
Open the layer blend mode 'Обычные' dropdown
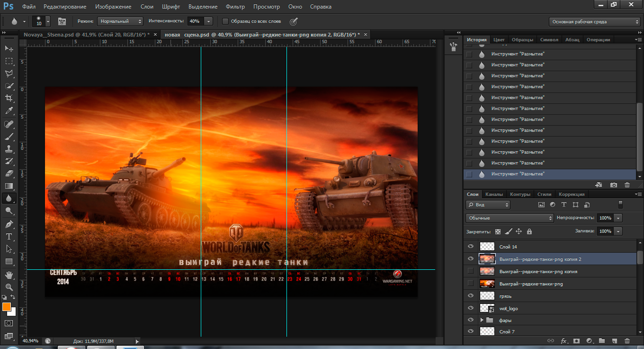[510, 218]
